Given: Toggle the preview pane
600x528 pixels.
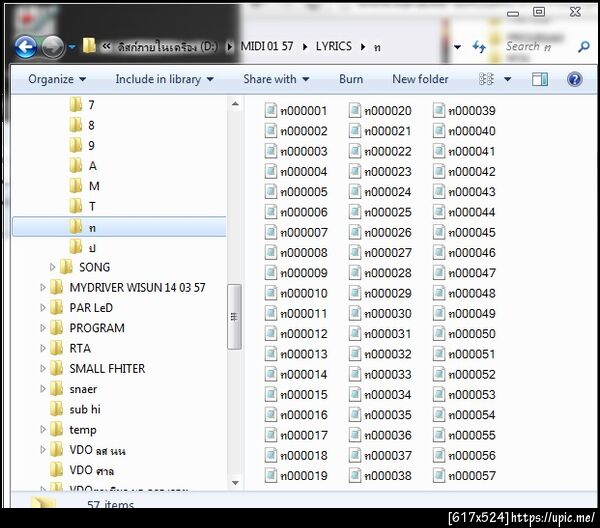Looking at the screenshot, I should click(x=540, y=79).
